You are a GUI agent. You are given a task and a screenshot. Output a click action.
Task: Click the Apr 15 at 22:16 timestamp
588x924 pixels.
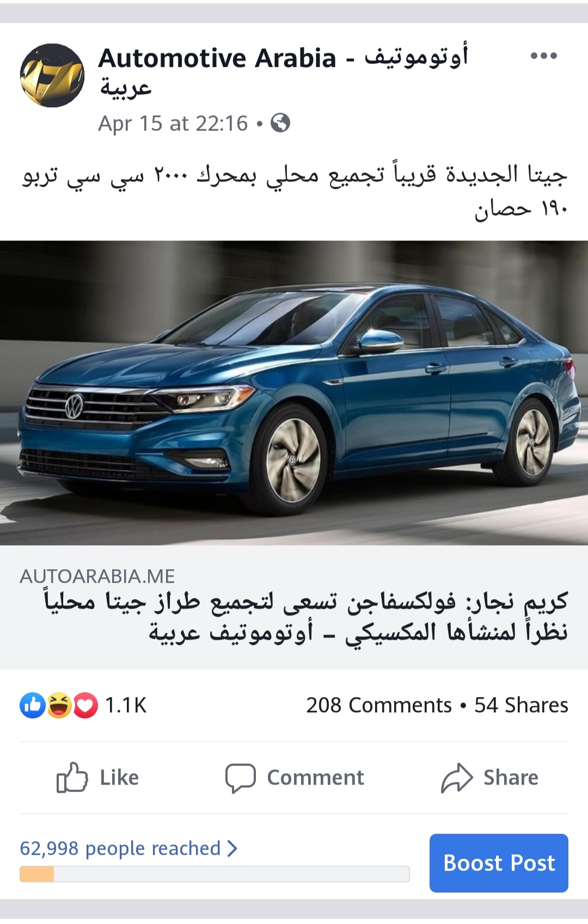tap(173, 124)
